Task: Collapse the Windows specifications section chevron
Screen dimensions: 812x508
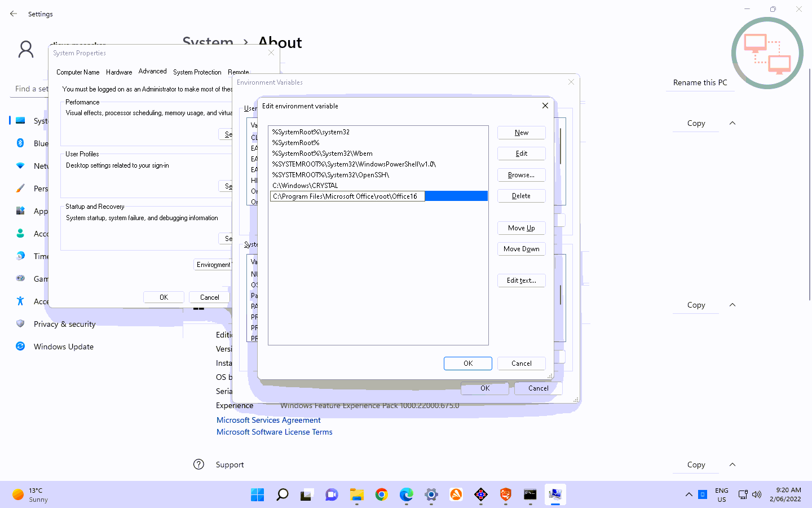Action: [732, 305]
